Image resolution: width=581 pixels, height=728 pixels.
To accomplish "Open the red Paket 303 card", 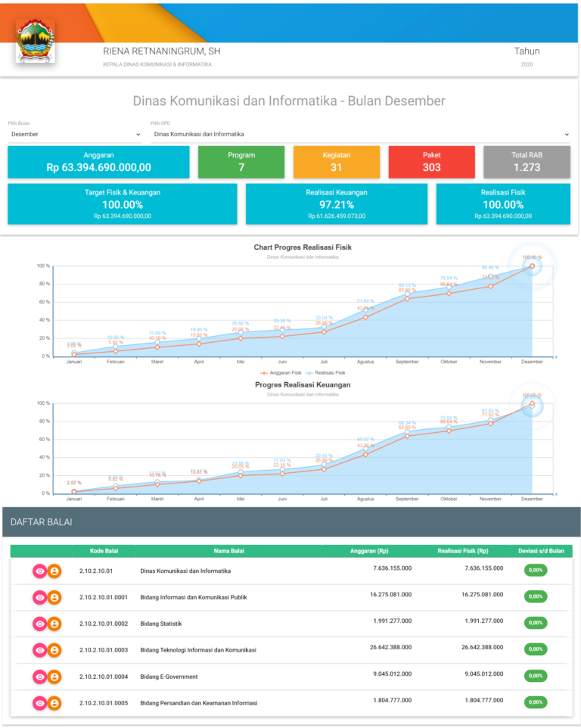I will (x=431, y=162).
